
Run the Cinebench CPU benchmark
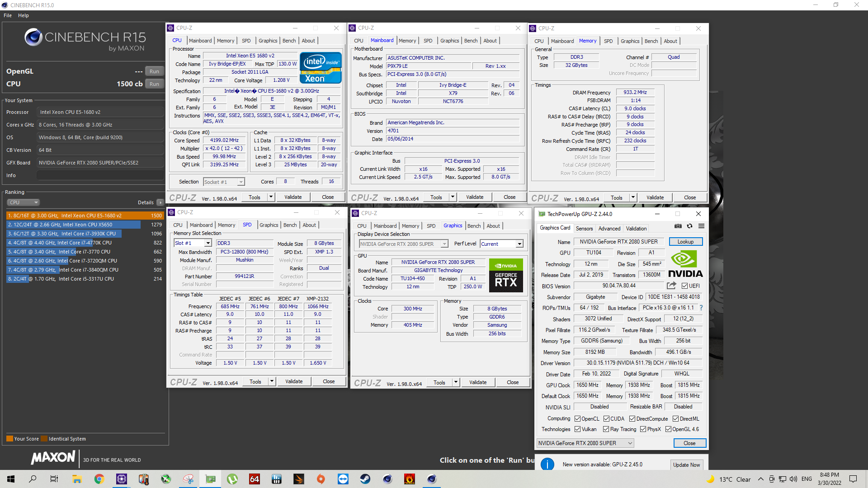pos(154,84)
